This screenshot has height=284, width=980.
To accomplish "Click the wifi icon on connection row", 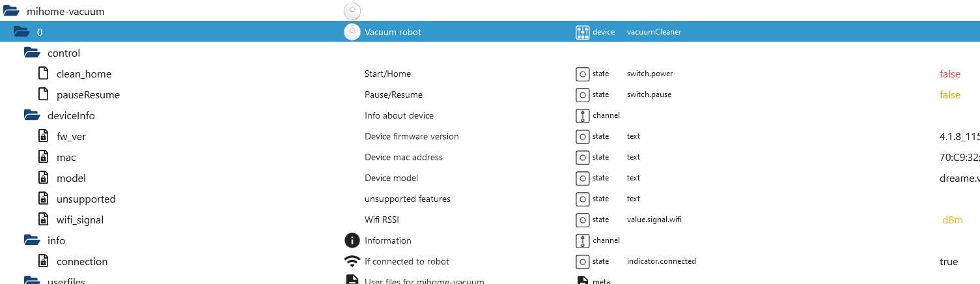I will tap(352, 261).
